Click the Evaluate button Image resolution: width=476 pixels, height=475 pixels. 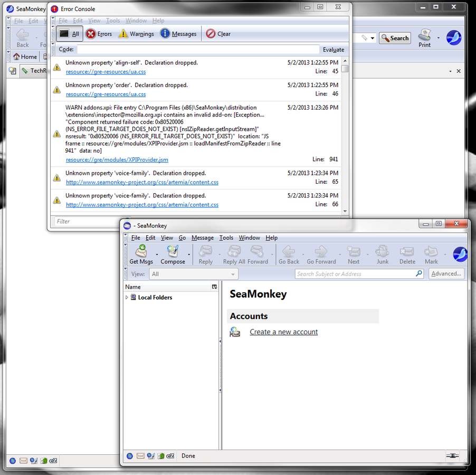[x=334, y=50]
